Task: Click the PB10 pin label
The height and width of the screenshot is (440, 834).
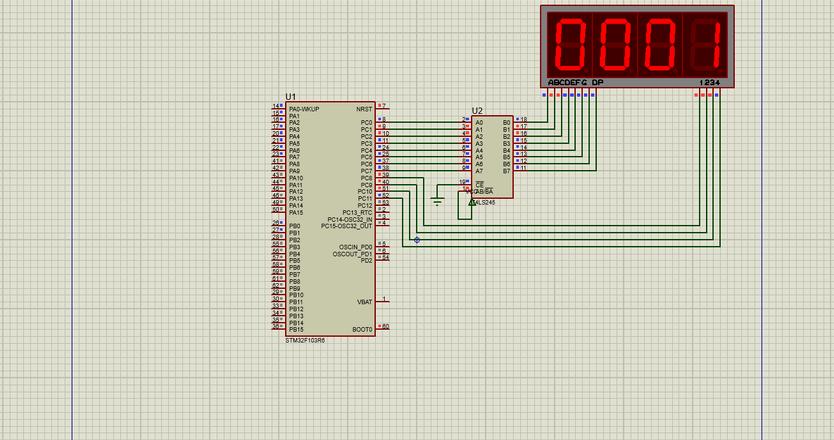Action: [296, 295]
